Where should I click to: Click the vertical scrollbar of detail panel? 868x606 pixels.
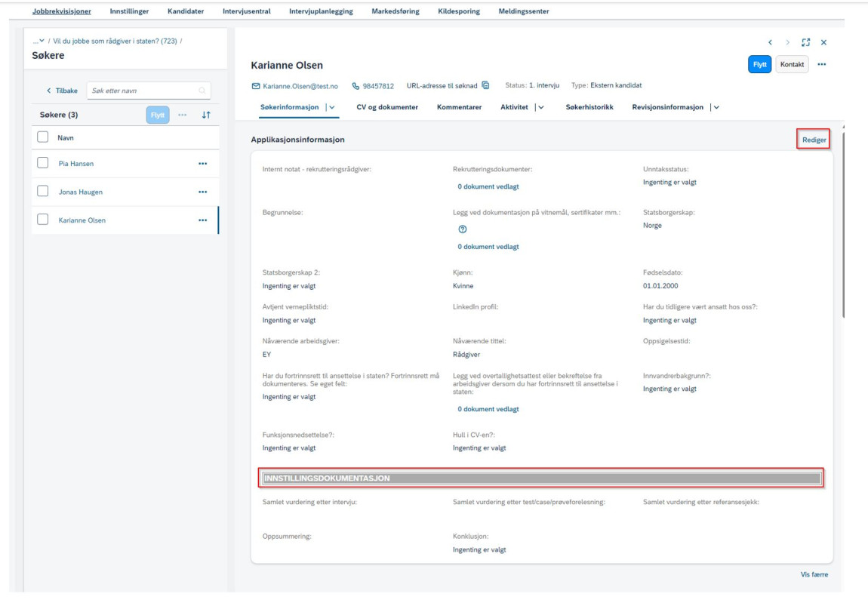coord(843,223)
